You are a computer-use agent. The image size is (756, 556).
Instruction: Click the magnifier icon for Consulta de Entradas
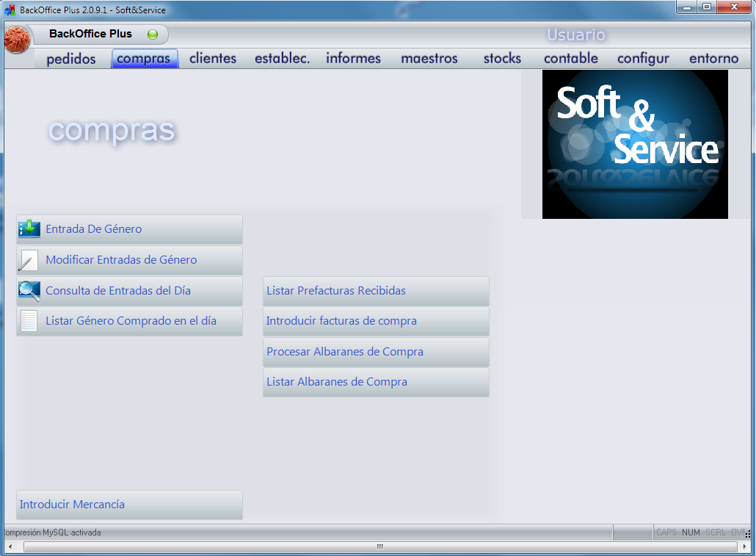tap(29, 291)
